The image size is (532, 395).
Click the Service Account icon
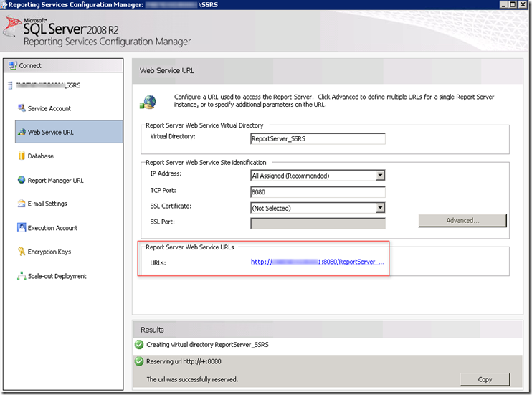pos(21,108)
